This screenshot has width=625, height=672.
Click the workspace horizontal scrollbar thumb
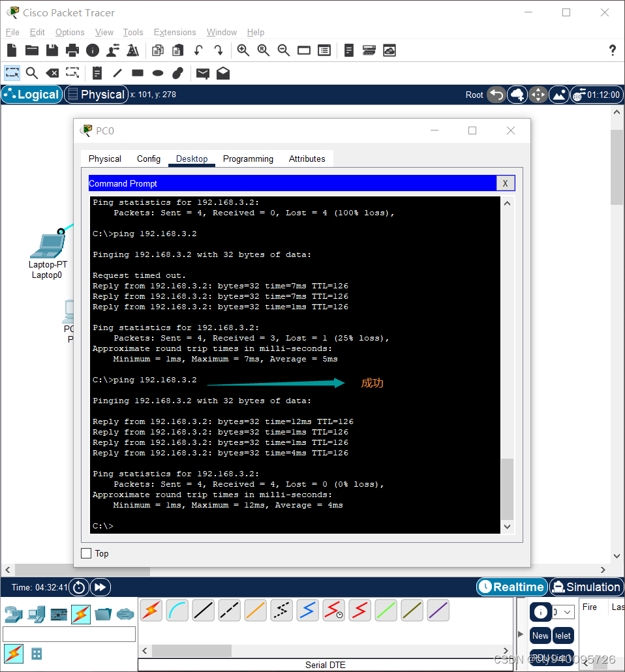coord(83,570)
